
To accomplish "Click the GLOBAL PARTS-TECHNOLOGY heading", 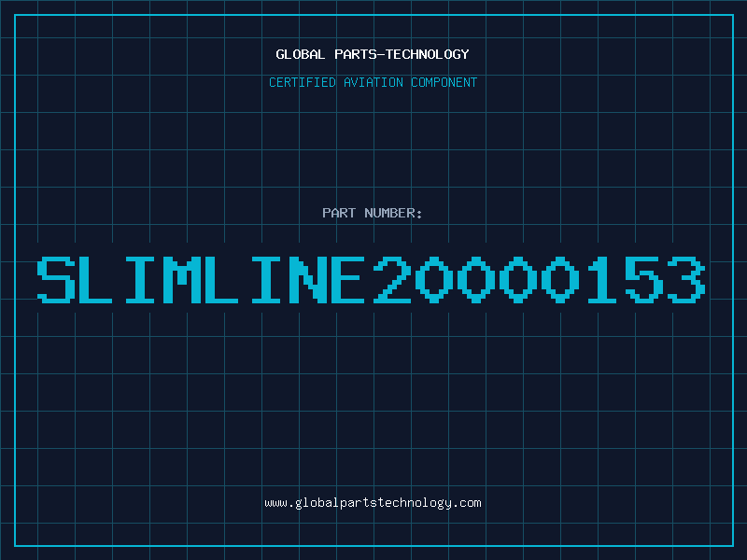I will 373,54.
